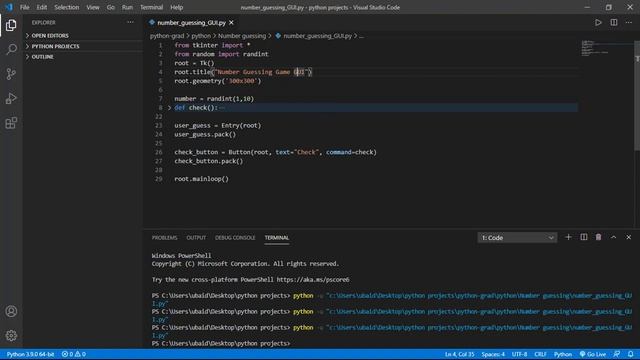This screenshot has height=360, width=640.
Task: Expand the Open Editors section
Action: click(x=83, y=36)
